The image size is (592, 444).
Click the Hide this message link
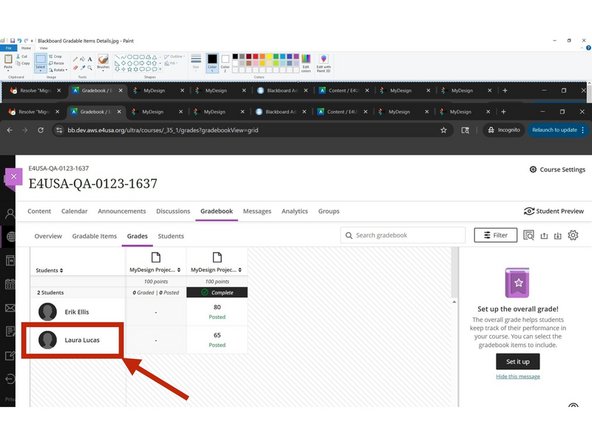pyautogui.click(x=518, y=376)
